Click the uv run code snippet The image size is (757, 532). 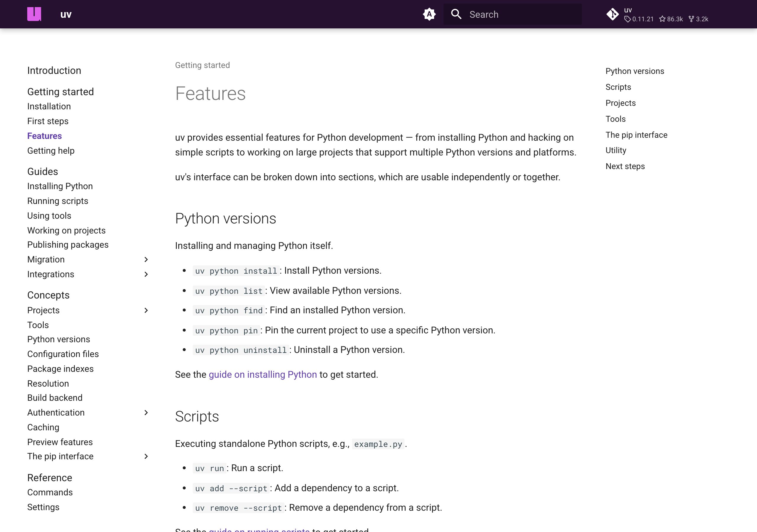pos(210,468)
